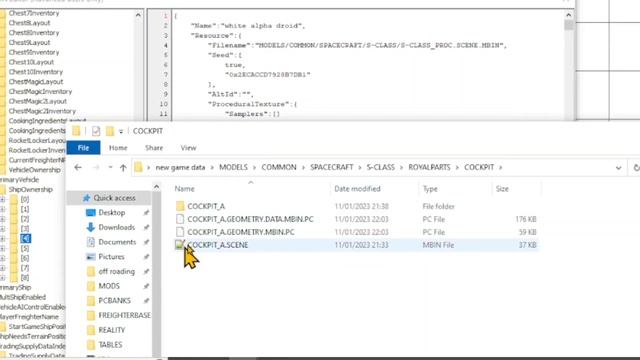Screen dimensions: 640x360
Task: Sort files by Date modified column
Action: (357, 189)
